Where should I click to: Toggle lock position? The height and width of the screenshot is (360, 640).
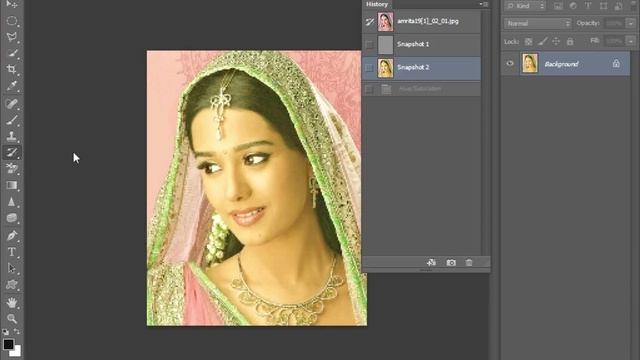coord(556,41)
